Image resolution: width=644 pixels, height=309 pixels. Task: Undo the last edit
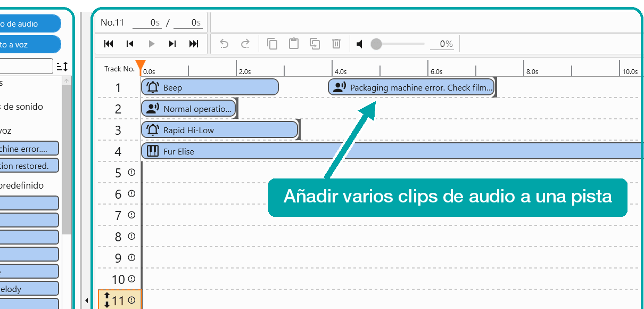tap(224, 44)
